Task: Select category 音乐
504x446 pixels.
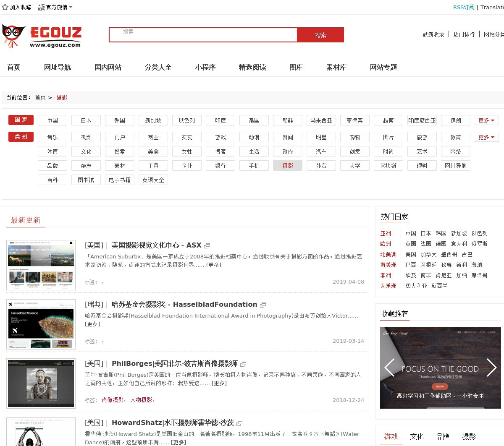Action: pos(52,137)
